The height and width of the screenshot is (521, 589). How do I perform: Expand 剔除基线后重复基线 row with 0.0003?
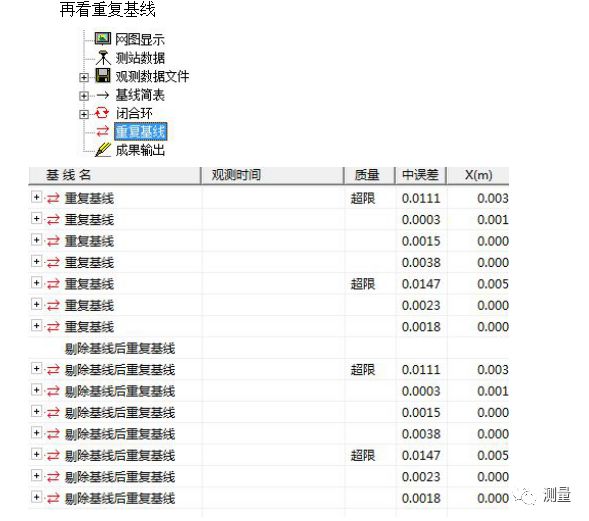pyautogui.click(x=36, y=390)
